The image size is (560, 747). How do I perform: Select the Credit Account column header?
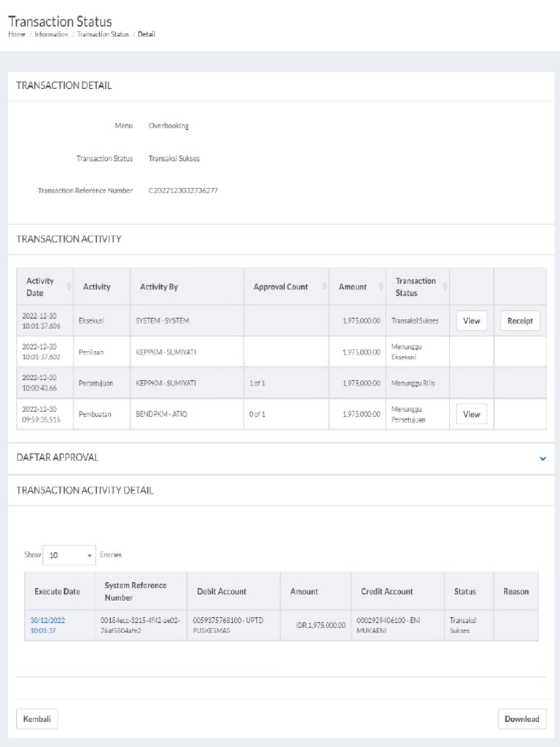(386, 592)
